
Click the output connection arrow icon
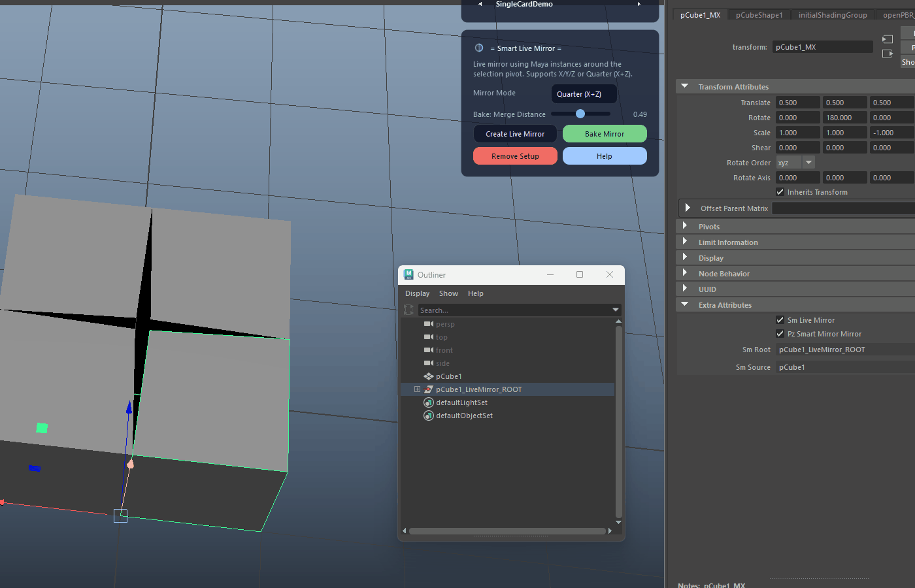[x=888, y=54]
